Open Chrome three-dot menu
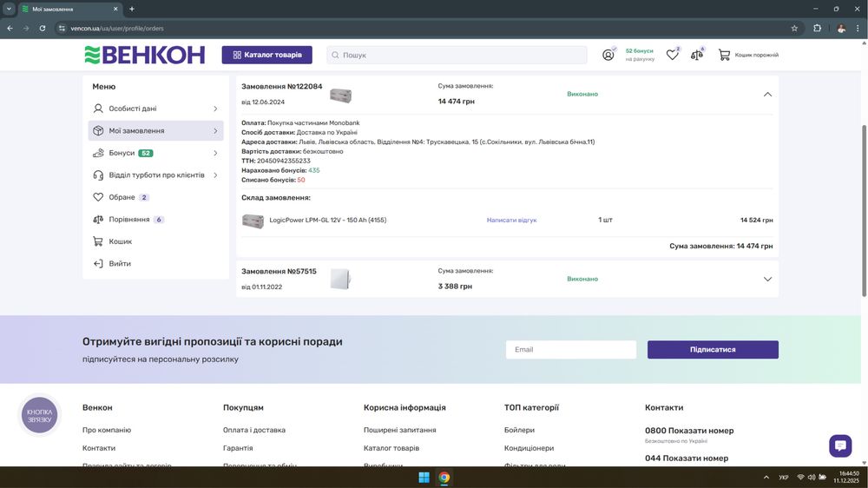The width and height of the screenshot is (868, 488). pos(858,29)
